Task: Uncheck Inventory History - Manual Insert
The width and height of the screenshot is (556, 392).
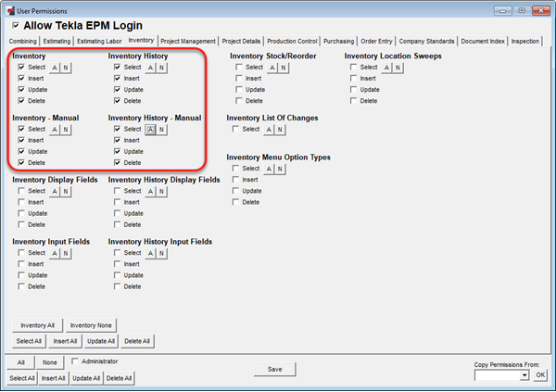Action: (x=117, y=140)
